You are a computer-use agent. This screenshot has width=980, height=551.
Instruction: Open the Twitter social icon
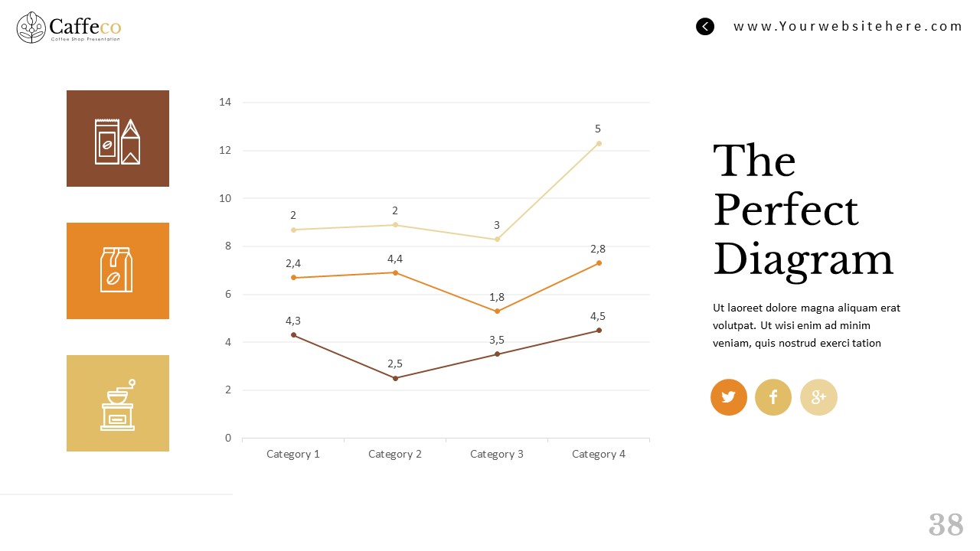pyautogui.click(x=728, y=397)
